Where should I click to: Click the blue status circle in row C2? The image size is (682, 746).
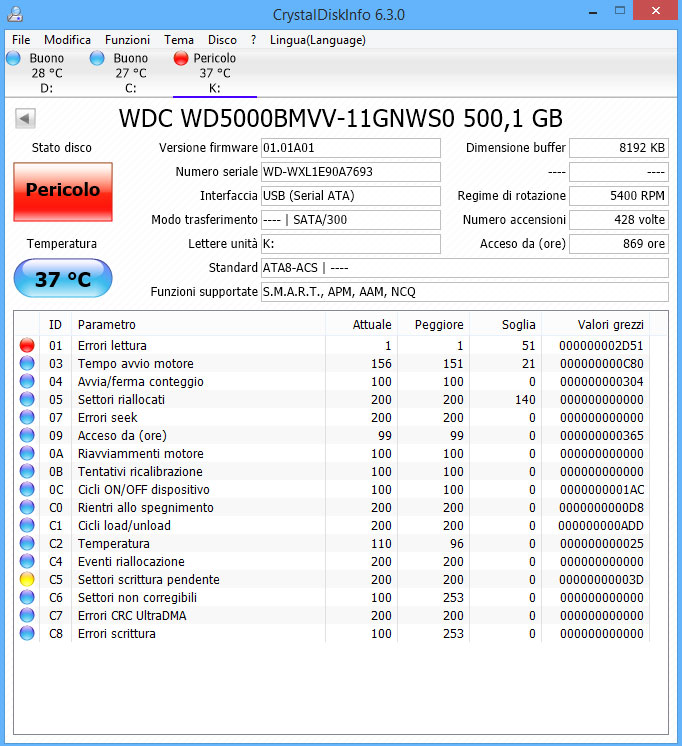(x=27, y=543)
